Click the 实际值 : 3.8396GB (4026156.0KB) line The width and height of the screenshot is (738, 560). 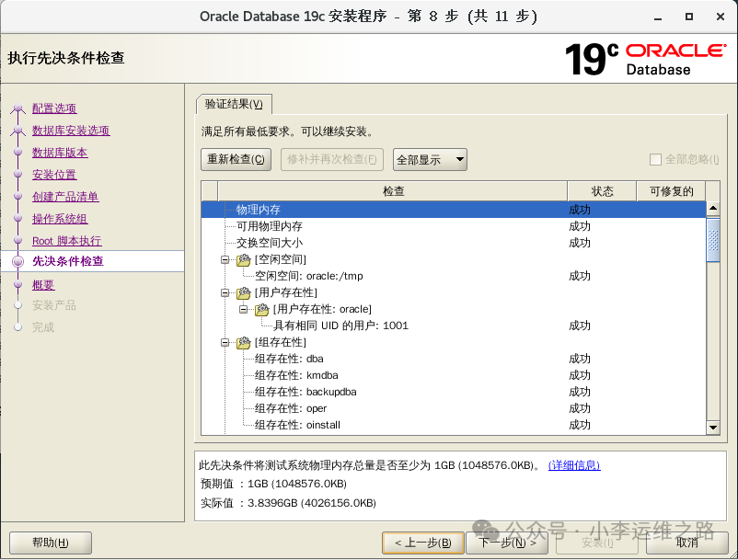coord(288,503)
